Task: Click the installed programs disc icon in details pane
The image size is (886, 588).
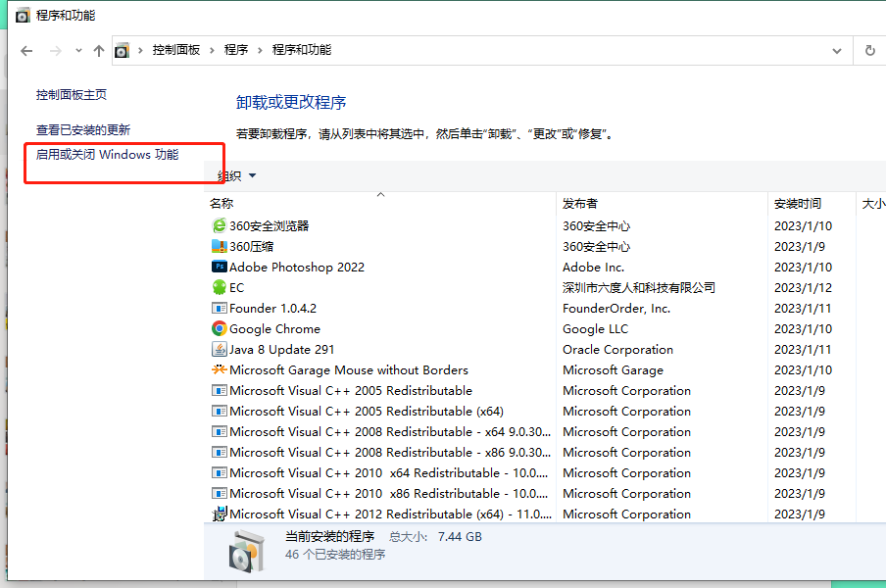Action: (247, 551)
